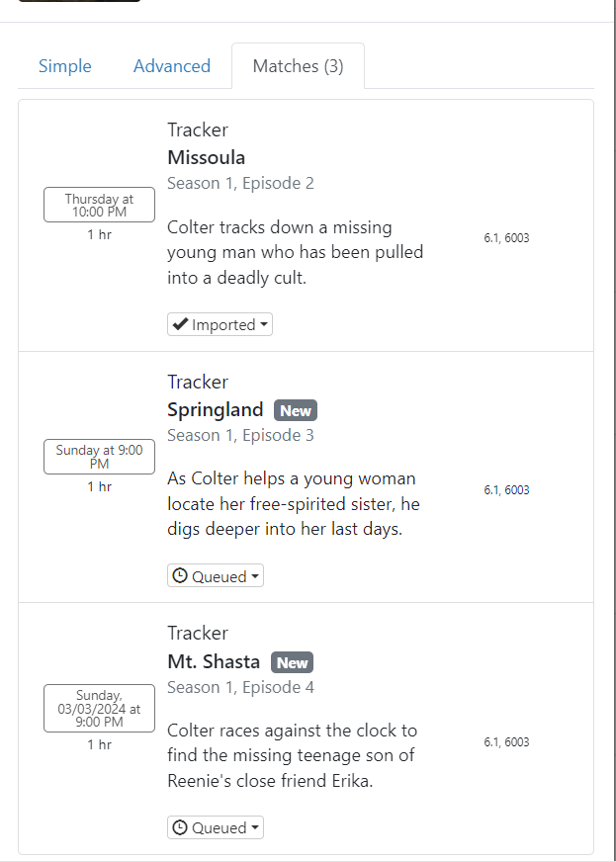Click the Missoula episode title
616x862 pixels.
tap(206, 157)
